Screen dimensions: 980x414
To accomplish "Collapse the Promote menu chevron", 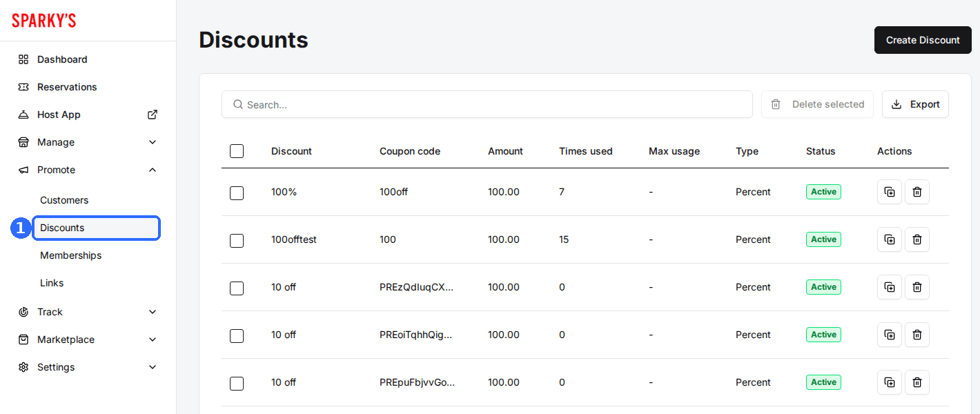I will point(153,170).
